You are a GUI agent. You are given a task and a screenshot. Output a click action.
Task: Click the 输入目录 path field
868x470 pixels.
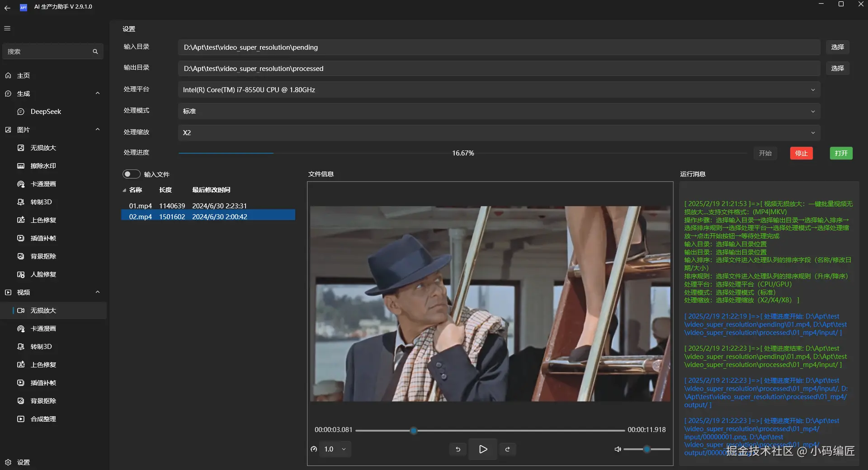(499, 47)
